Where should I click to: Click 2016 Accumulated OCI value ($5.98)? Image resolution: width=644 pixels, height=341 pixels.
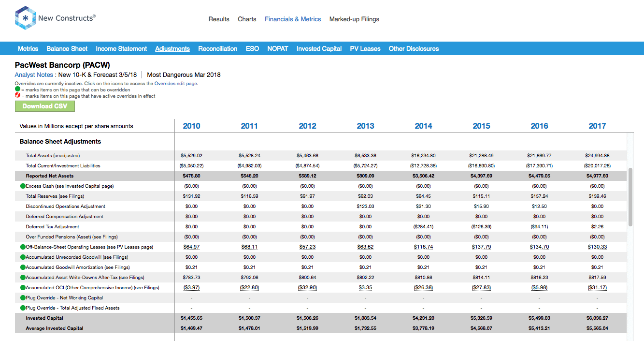point(539,288)
